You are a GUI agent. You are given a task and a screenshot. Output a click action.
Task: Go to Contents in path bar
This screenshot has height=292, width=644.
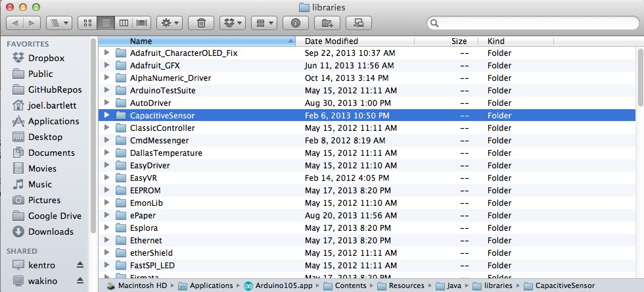(x=344, y=285)
